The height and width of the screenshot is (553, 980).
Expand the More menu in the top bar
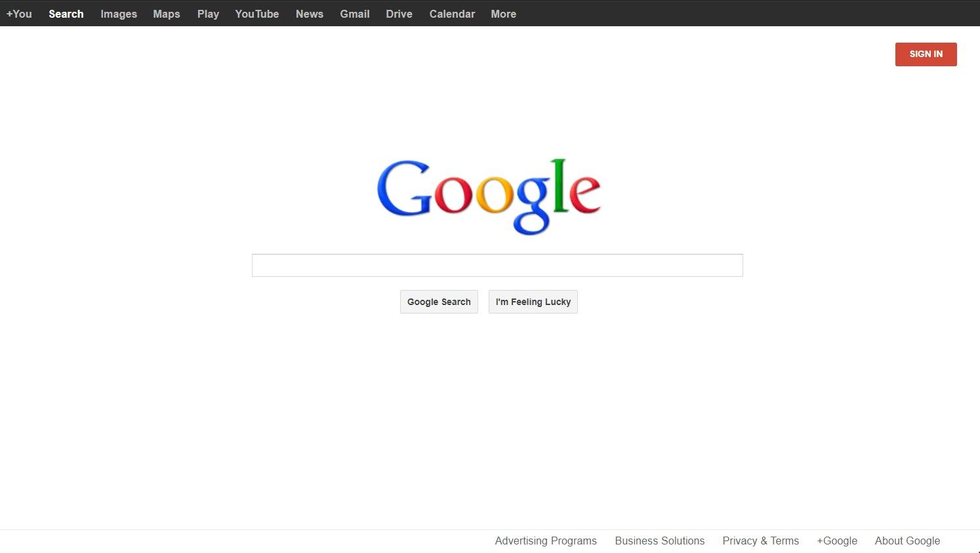[503, 14]
